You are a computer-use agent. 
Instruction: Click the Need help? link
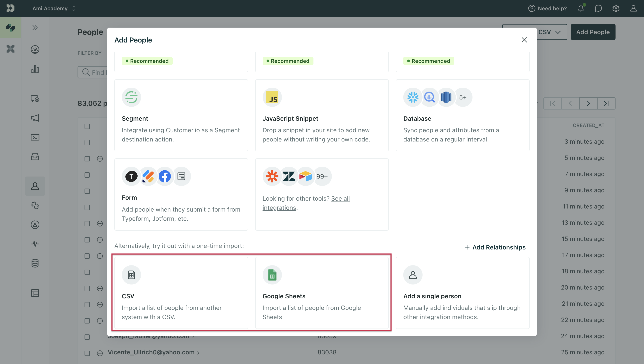547,8
